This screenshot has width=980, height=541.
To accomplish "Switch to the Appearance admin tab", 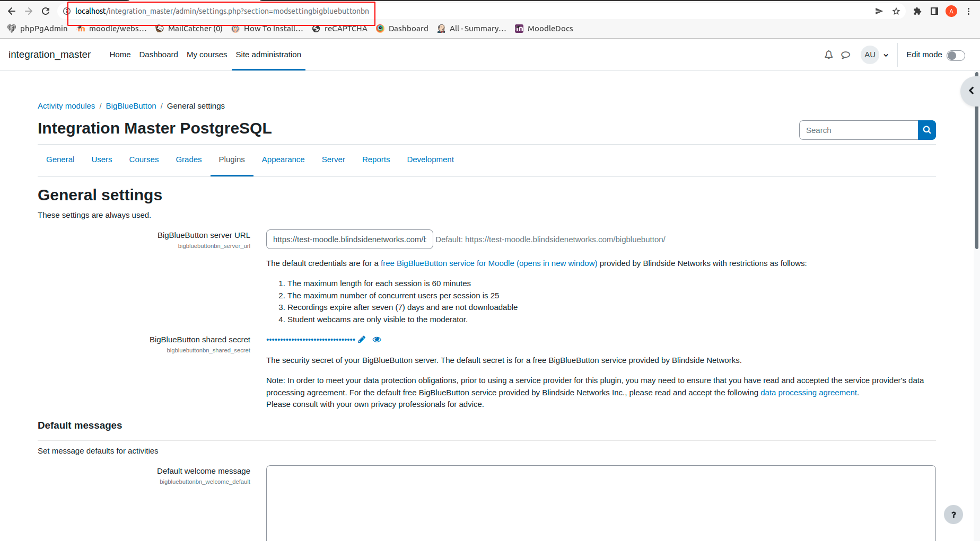I will pyautogui.click(x=283, y=159).
